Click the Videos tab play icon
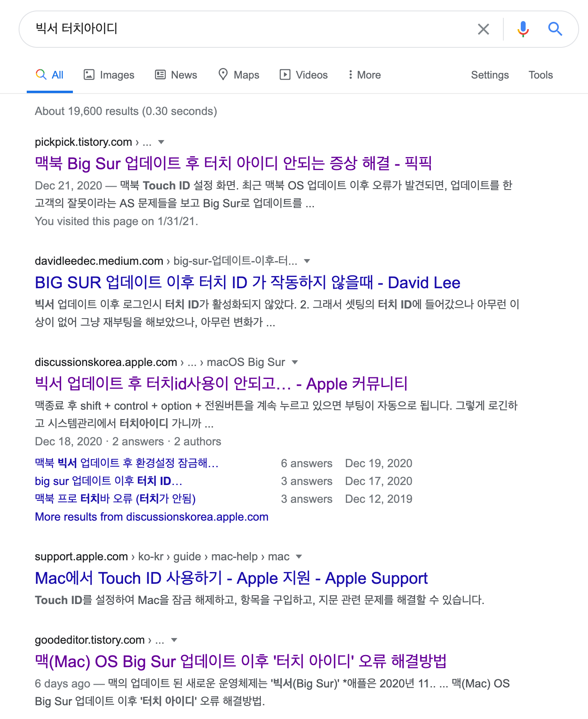 285,74
